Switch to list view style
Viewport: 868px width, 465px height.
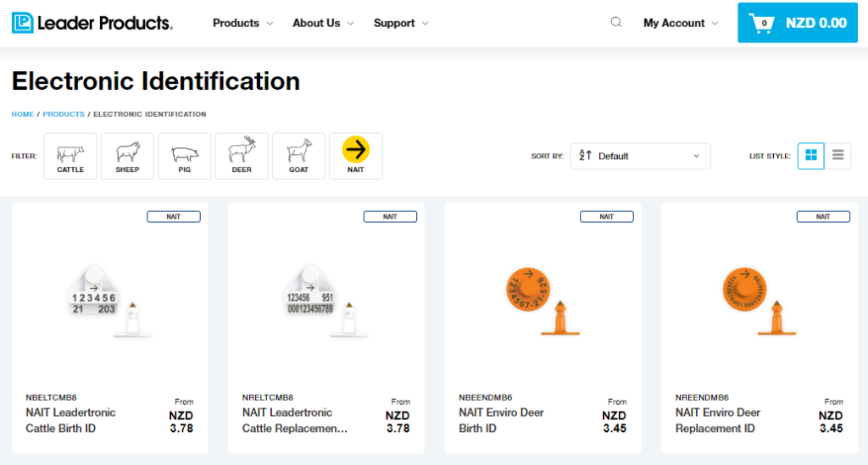pyautogui.click(x=837, y=155)
